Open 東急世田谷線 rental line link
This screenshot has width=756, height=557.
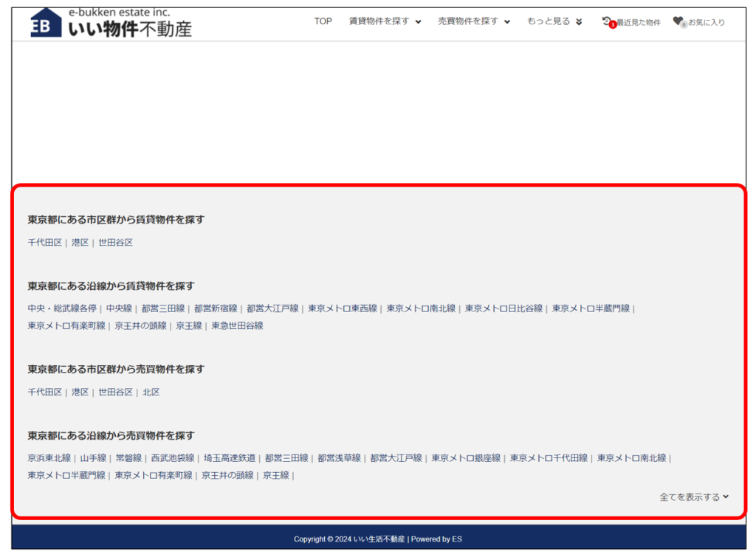pyautogui.click(x=237, y=325)
